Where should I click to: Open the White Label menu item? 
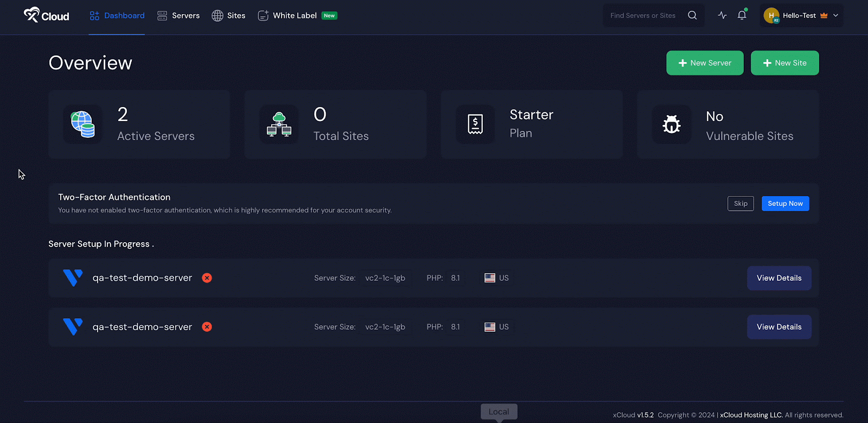point(295,16)
